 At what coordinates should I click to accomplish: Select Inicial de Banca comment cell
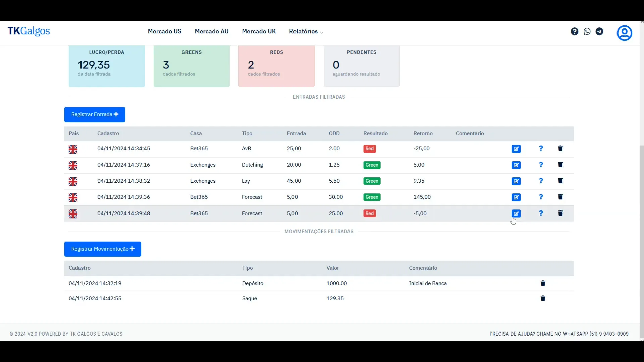428,283
